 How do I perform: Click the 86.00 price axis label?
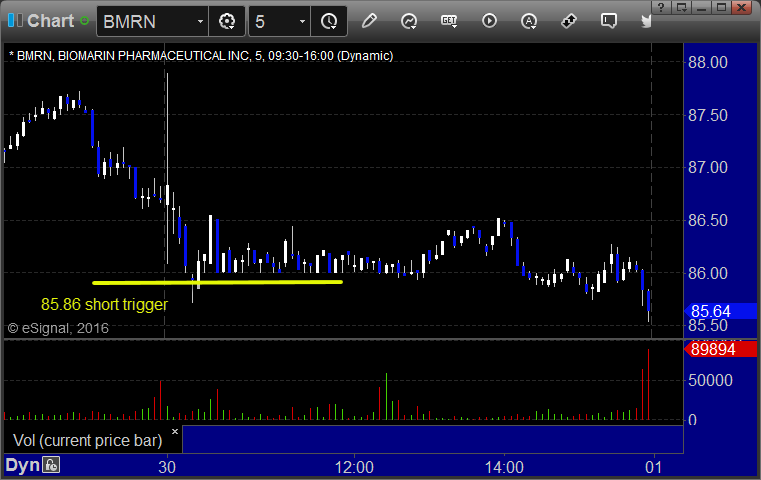[708, 273]
